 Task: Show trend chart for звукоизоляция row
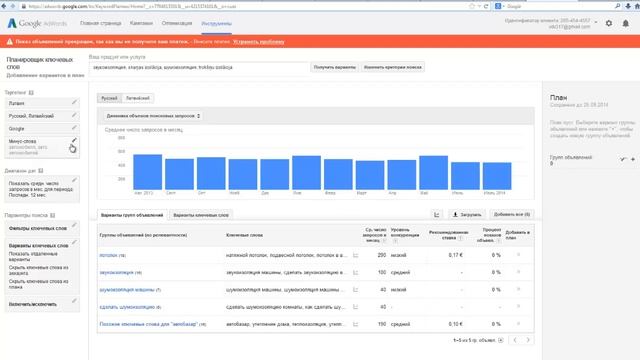[356, 272]
